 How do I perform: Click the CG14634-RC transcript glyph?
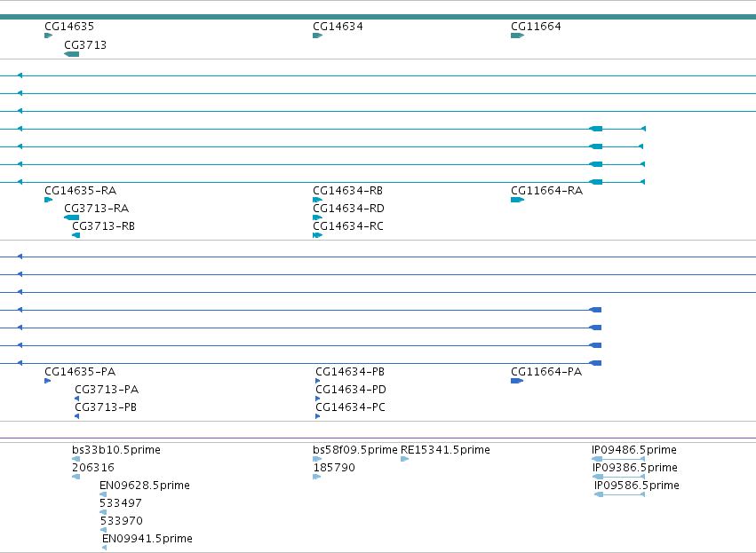[x=317, y=235]
